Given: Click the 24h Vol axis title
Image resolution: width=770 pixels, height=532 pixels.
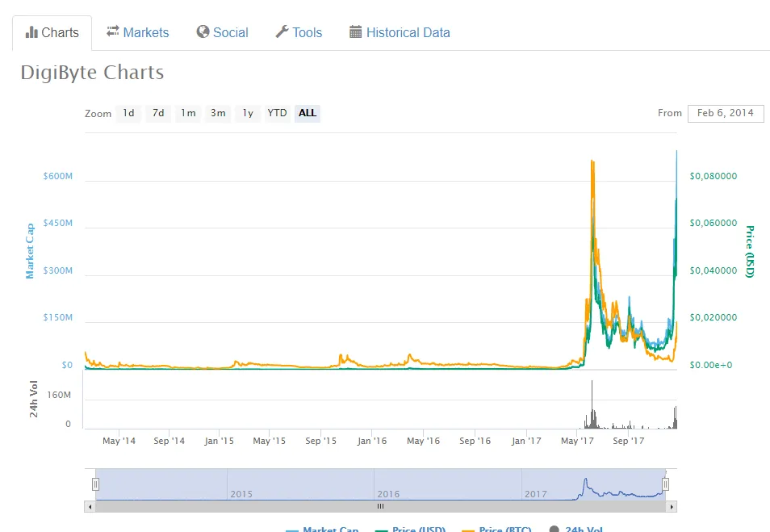Looking at the screenshot, I should tap(33, 399).
